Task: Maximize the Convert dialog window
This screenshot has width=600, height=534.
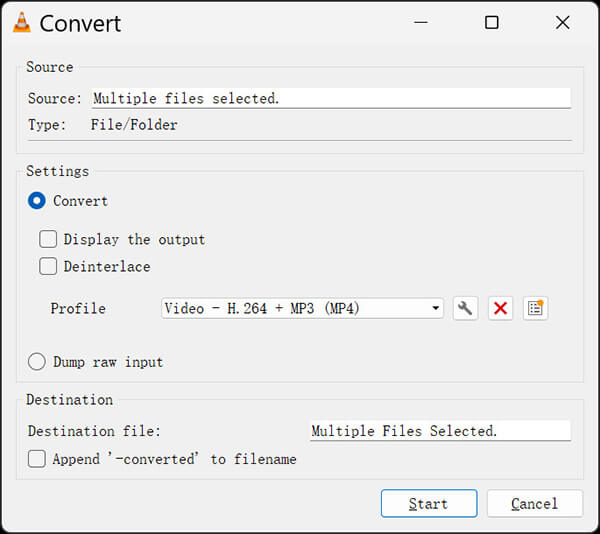Action: tap(491, 22)
